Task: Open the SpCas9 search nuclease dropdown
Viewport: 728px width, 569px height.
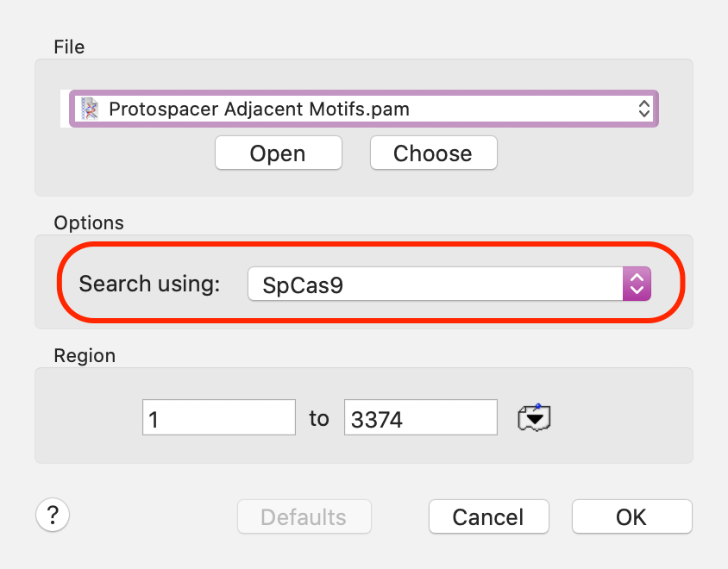Action: coord(449,284)
